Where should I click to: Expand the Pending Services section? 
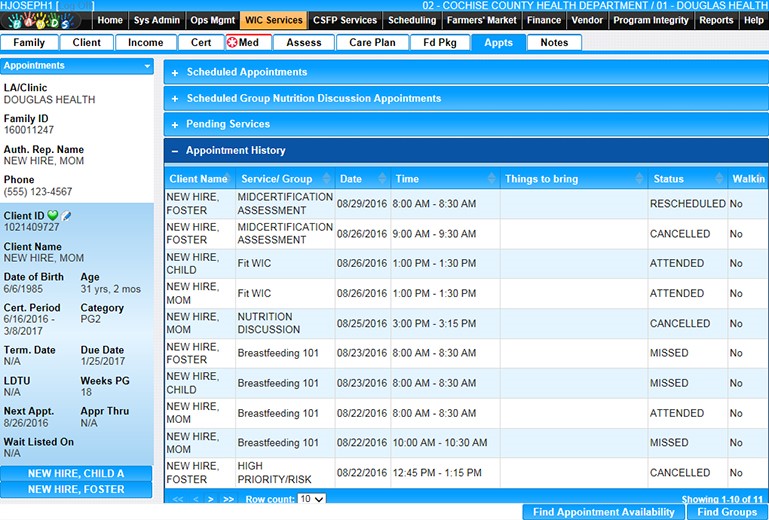point(175,125)
